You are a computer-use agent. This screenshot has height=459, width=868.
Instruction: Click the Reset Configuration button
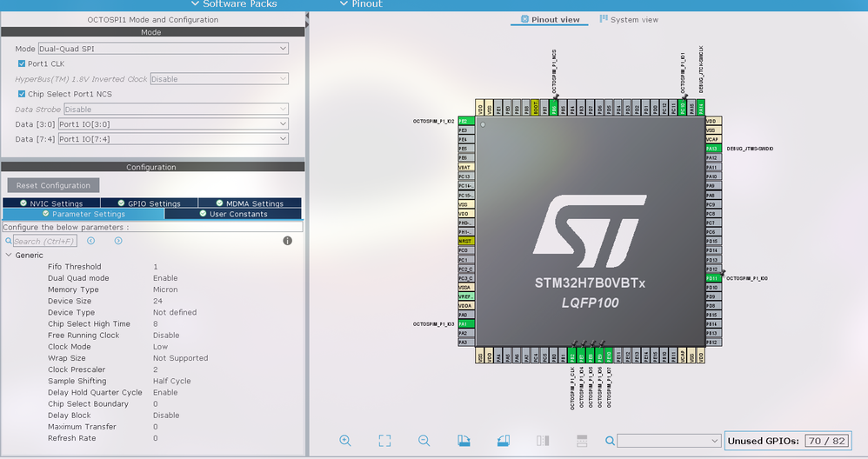(53, 185)
